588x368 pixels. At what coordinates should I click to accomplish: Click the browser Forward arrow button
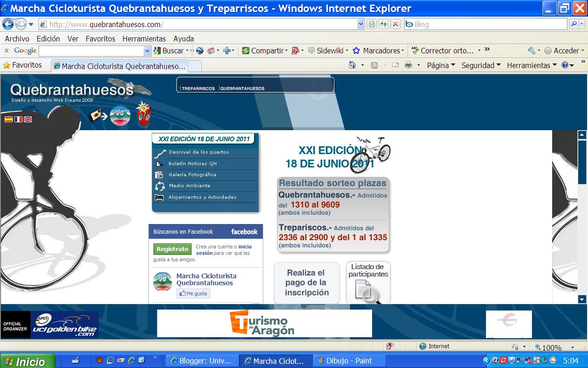21,24
